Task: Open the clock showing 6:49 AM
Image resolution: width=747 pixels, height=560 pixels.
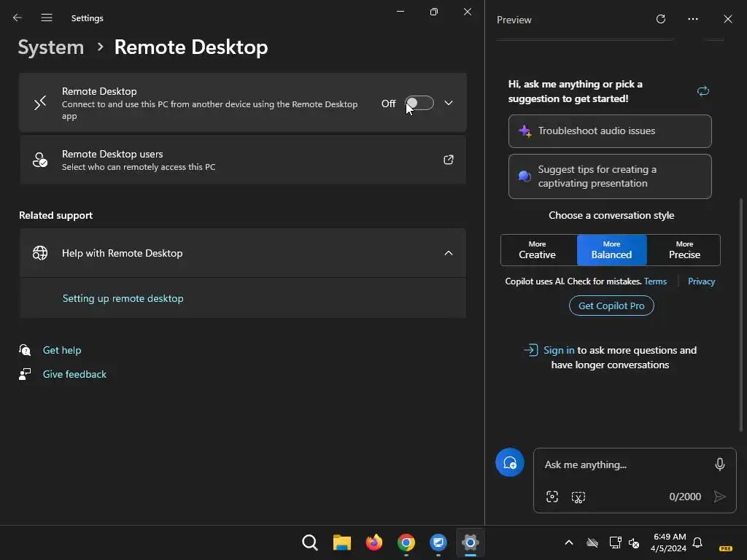Action: 669,542
